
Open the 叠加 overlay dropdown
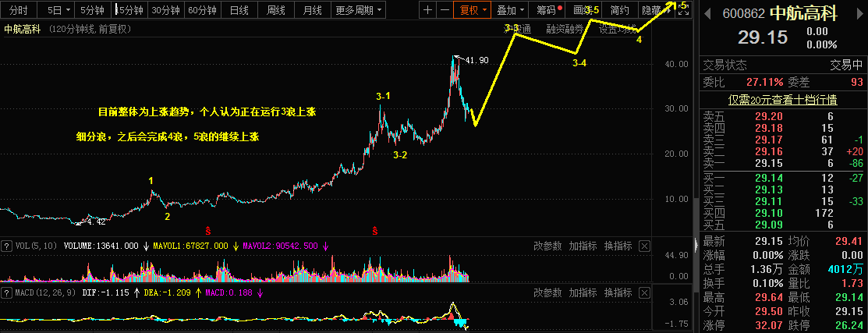[x=509, y=9]
